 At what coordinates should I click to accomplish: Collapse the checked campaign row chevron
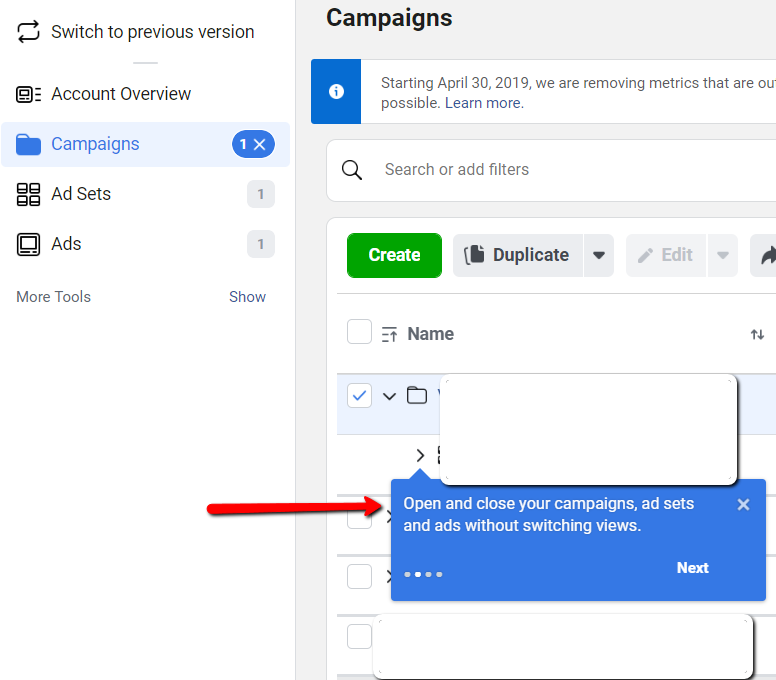tap(390, 396)
